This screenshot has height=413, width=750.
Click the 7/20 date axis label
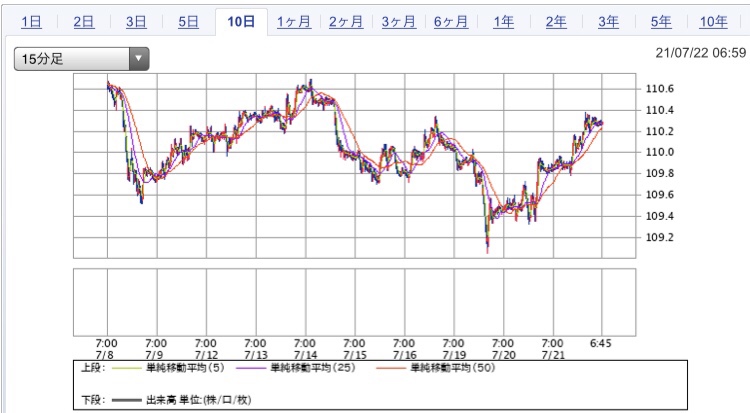504,355
